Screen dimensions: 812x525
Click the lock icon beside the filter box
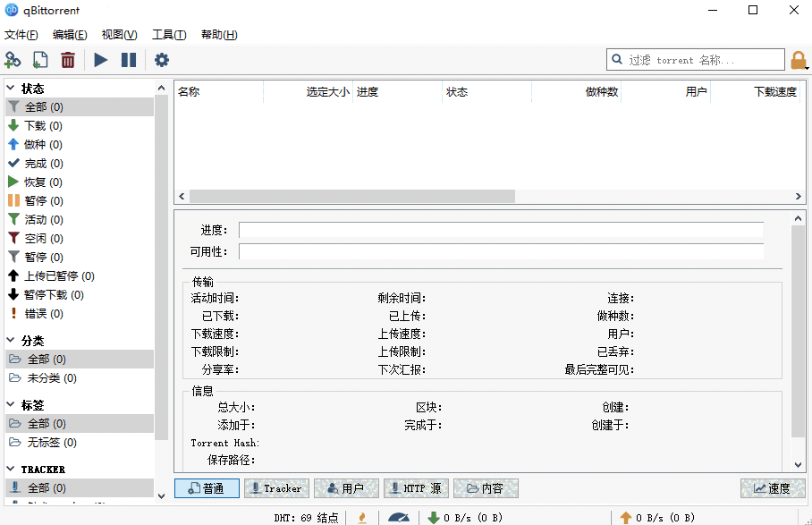[799, 59]
